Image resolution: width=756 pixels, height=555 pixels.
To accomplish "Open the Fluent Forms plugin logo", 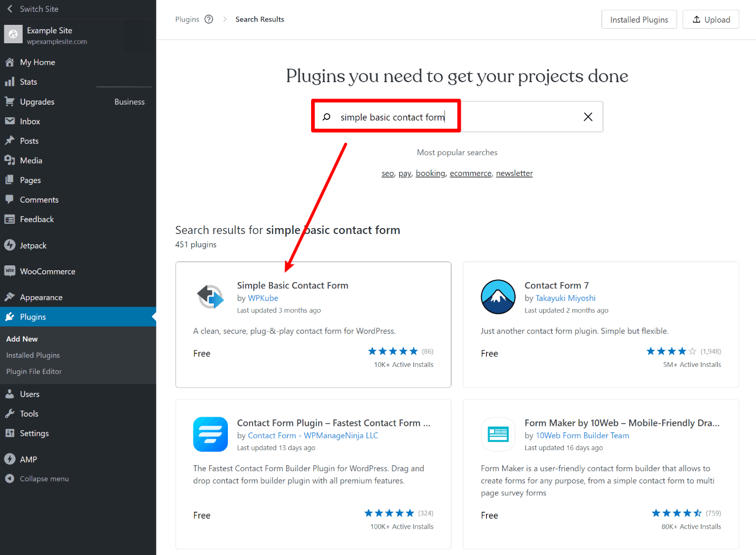I will point(211,434).
